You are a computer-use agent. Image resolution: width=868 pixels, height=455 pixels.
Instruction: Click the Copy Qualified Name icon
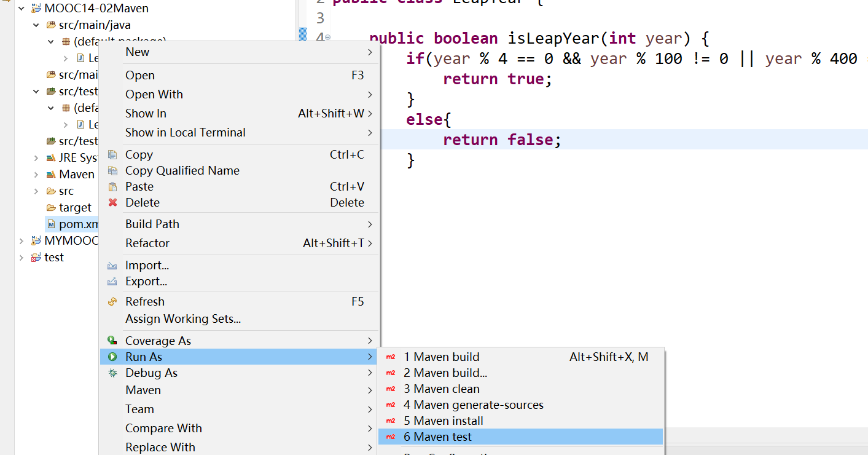(112, 171)
